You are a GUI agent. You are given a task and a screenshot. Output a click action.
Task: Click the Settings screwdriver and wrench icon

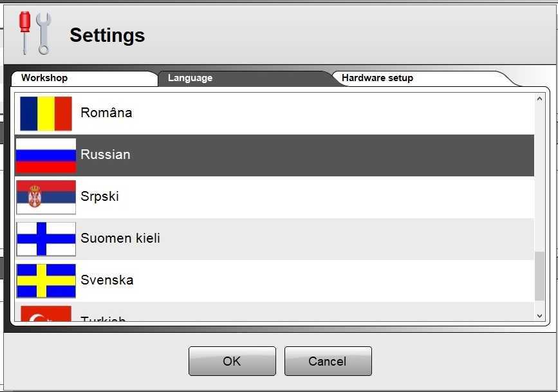pyautogui.click(x=34, y=33)
